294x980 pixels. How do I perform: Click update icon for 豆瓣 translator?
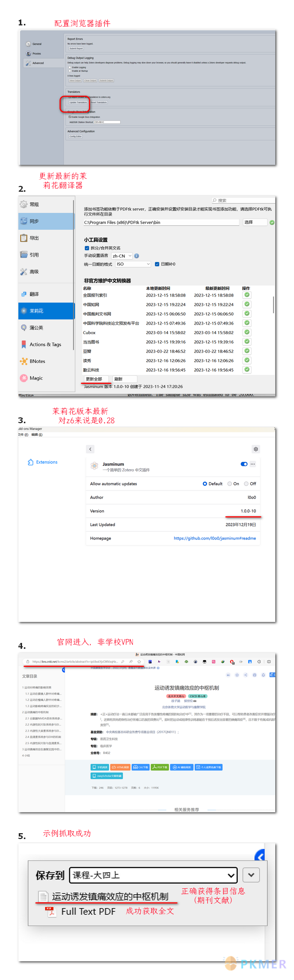click(x=247, y=351)
